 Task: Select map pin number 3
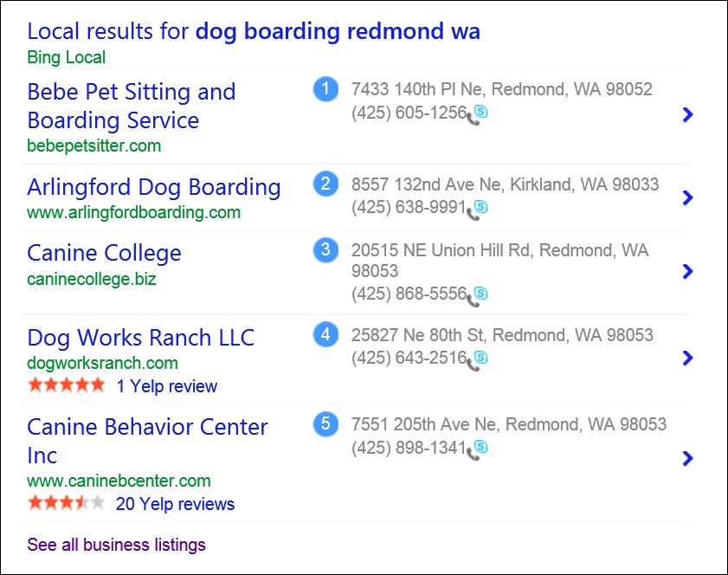[x=325, y=250]
